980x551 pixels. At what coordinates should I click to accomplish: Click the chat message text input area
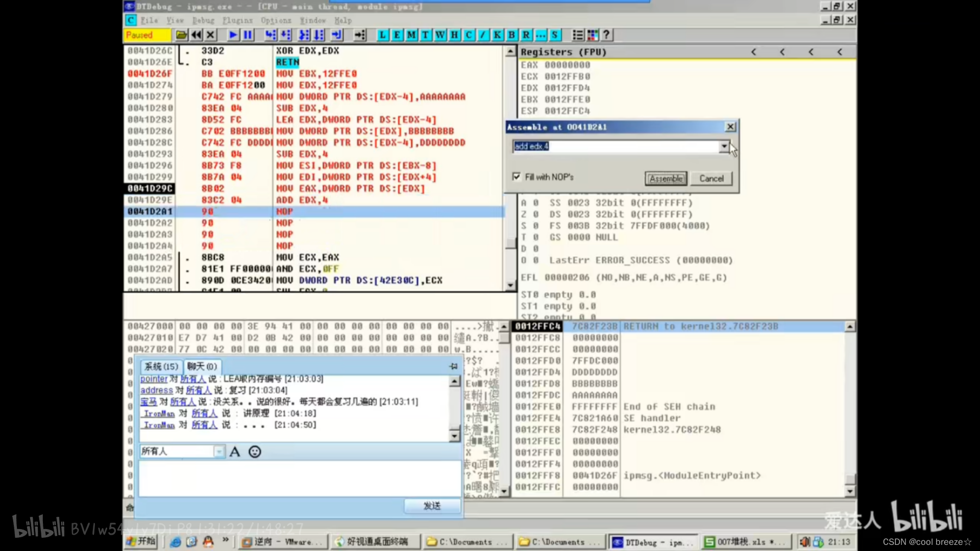pos(300,478)
